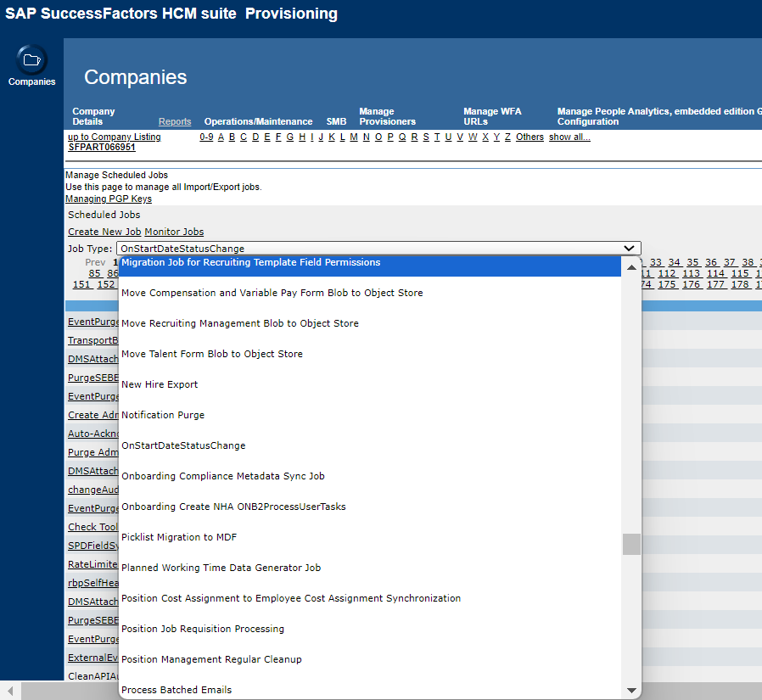Go to page 151 of job list
The height and width of the screenshot is (700, 762).
[81, 284]
